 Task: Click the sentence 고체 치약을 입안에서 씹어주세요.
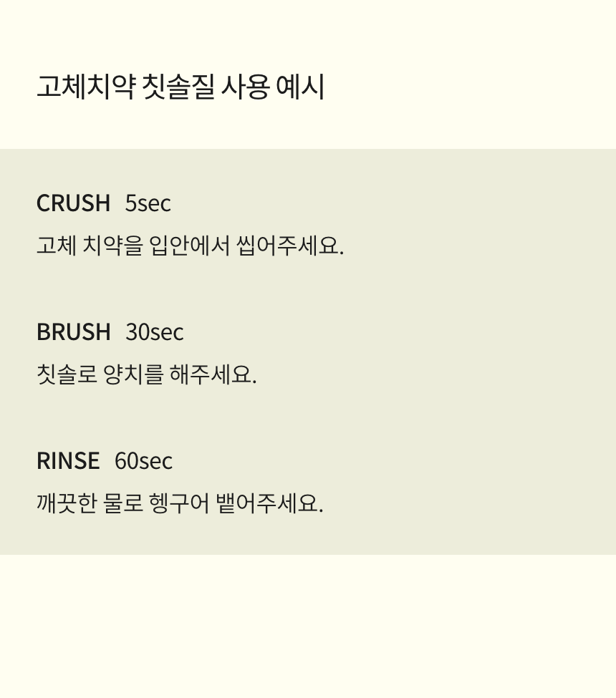tap(191, 246)
